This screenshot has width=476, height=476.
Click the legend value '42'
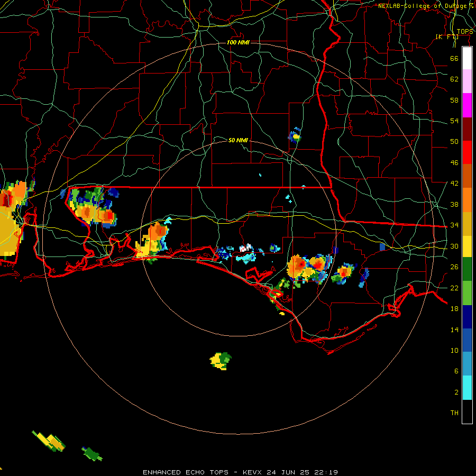[x=454, y=184]
